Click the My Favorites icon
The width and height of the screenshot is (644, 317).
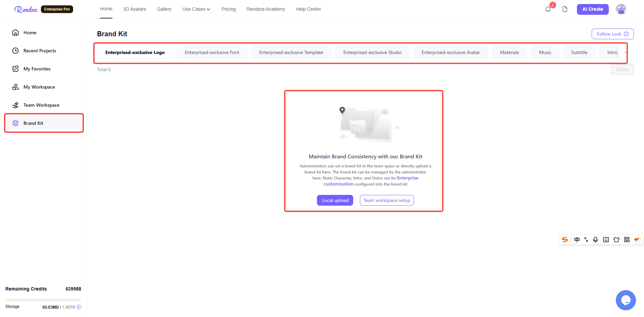(15, 69)
